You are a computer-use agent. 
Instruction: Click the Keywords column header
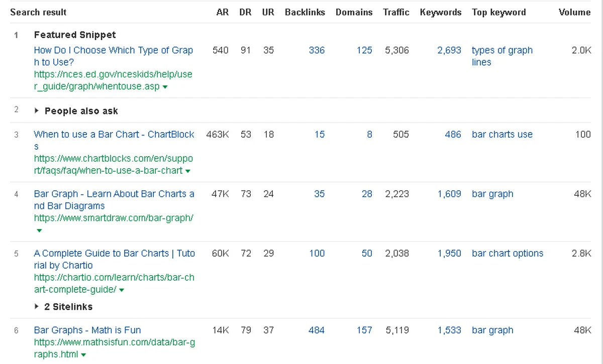click(x=441, y=12)
